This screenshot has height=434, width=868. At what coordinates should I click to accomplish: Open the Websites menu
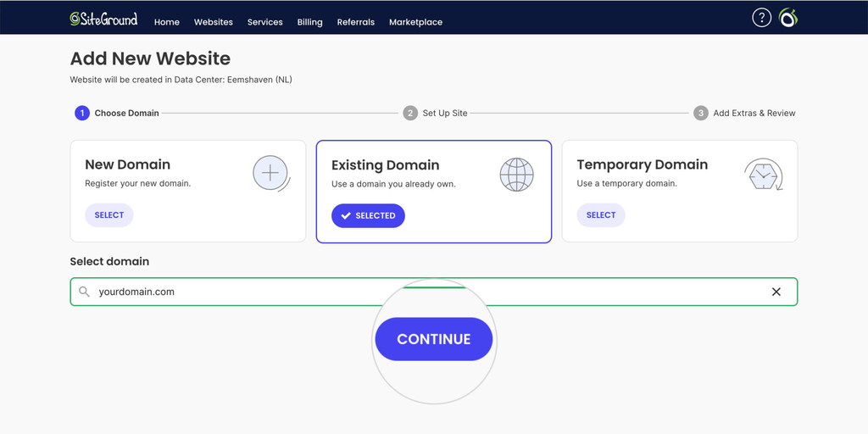tap(213, 22)
